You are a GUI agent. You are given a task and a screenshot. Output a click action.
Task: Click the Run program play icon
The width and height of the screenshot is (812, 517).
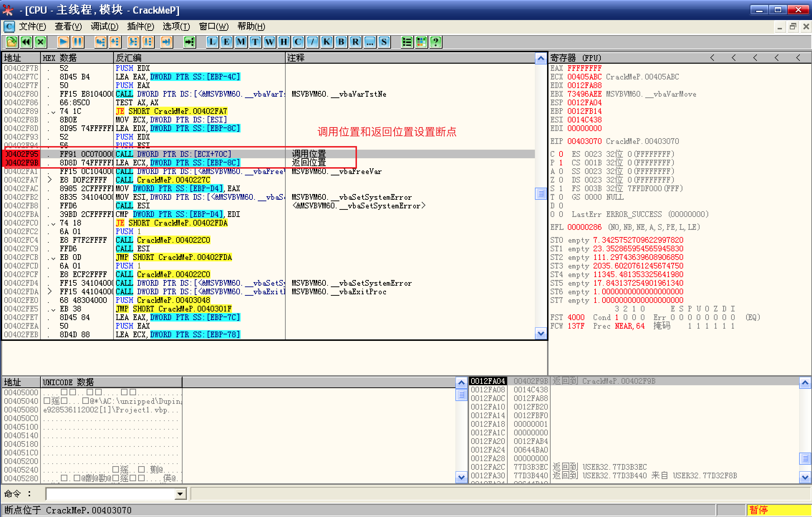(x=63, y=42)
